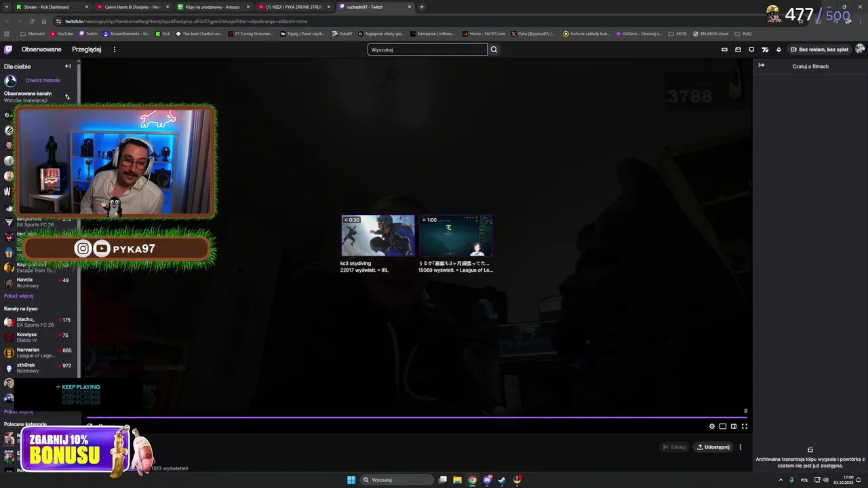
Task: Expand system tray hidden icons
Action: coord(781,480)
